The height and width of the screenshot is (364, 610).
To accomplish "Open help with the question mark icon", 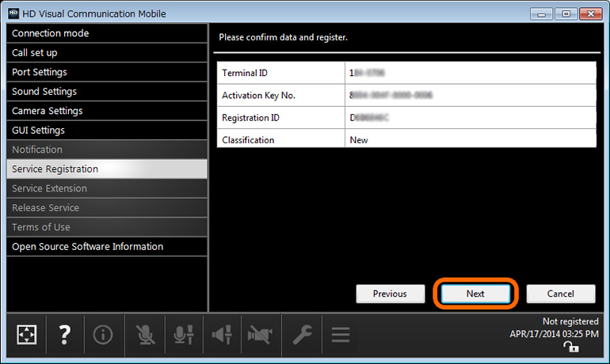I will tap(65, 335).
